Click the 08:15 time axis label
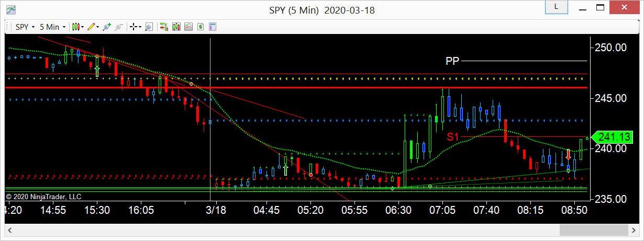Viewport: 644px width, 241px height. click(531, 210)
